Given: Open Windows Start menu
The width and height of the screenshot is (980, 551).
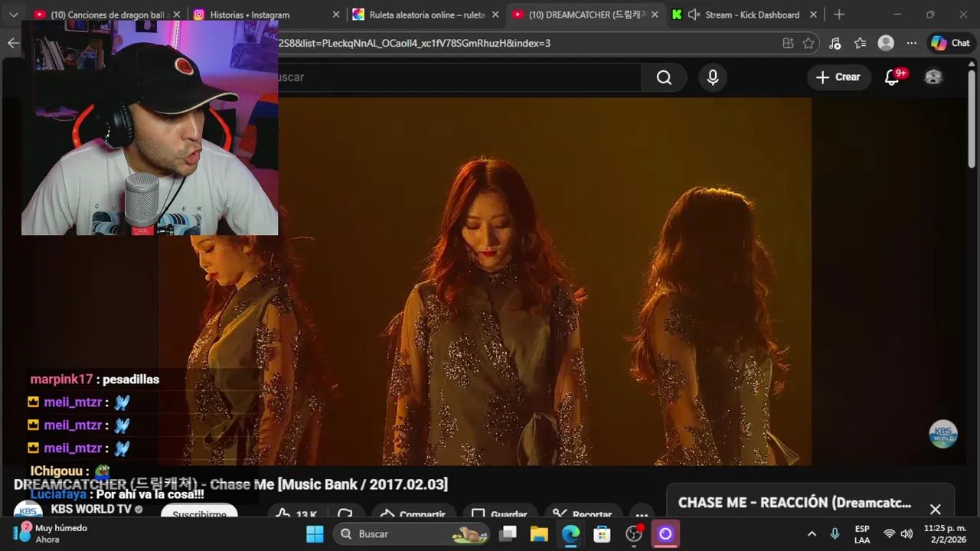Looking at the screenshot, I should [315, 534].
